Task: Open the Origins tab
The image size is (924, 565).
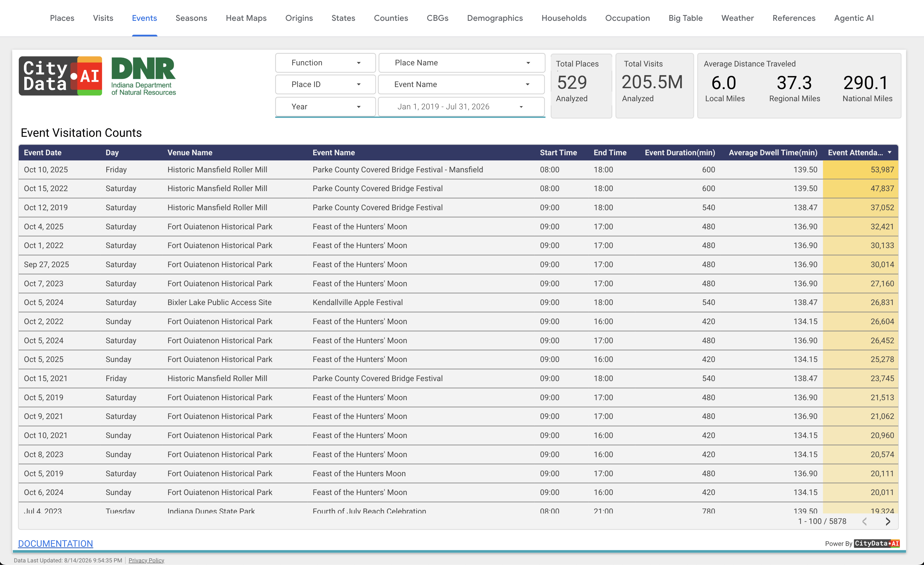Action: (x=299, y=18)
